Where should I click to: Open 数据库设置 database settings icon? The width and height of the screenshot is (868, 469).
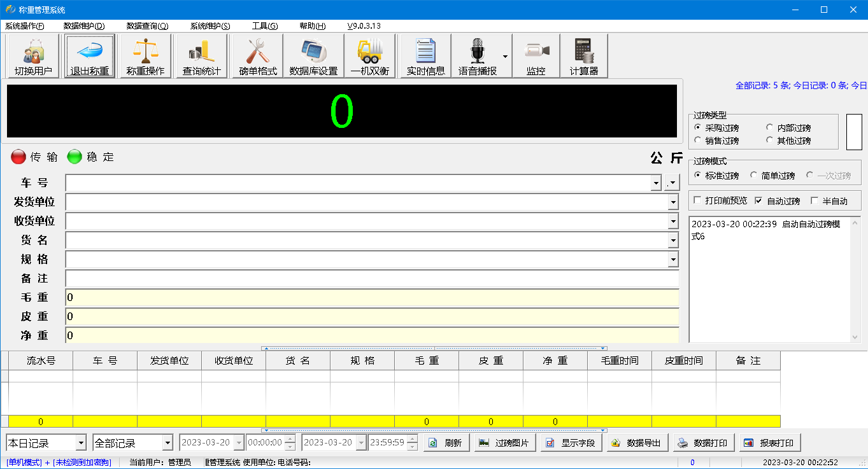pos(313,56)
